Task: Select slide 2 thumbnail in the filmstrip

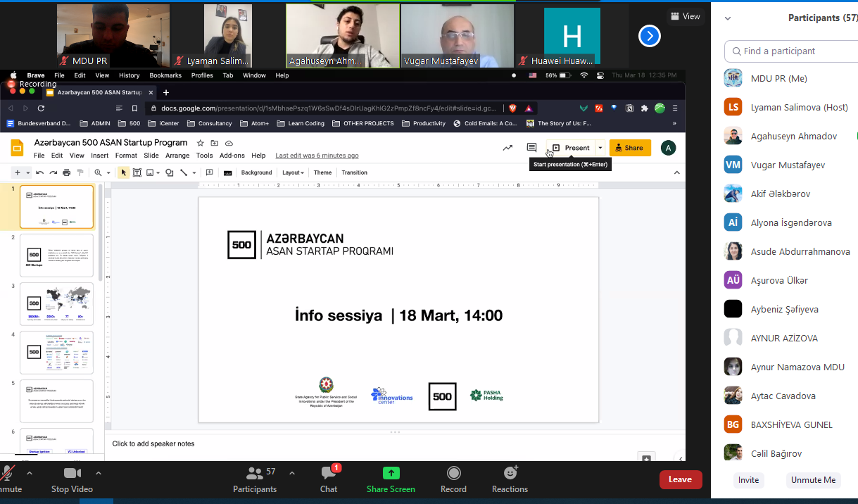Action: 56,256
